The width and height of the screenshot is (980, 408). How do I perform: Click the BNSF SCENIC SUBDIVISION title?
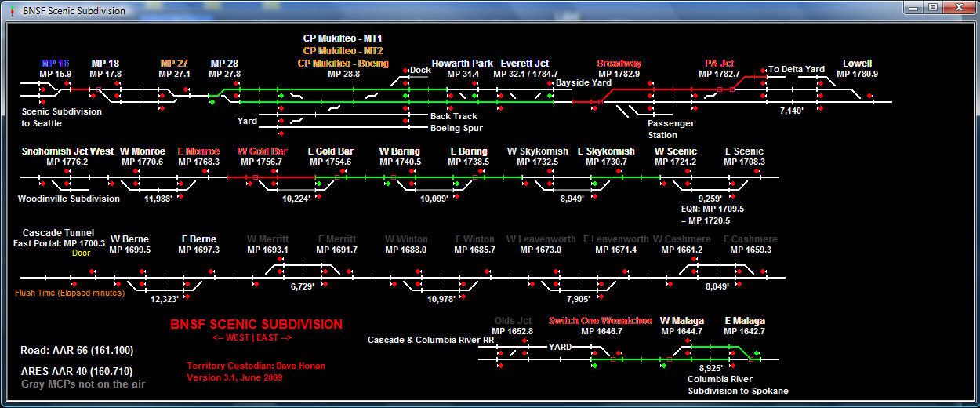pos(256,324)
